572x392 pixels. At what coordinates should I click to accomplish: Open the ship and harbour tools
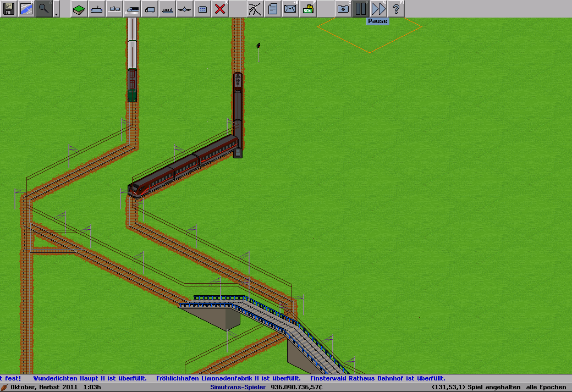[x=167, y=8]
